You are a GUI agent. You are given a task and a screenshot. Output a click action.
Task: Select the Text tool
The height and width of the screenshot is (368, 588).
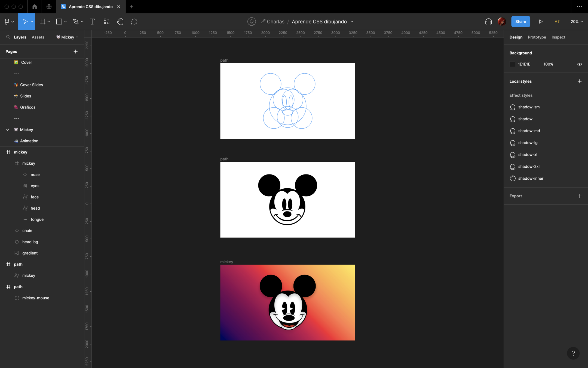point(92,22)
